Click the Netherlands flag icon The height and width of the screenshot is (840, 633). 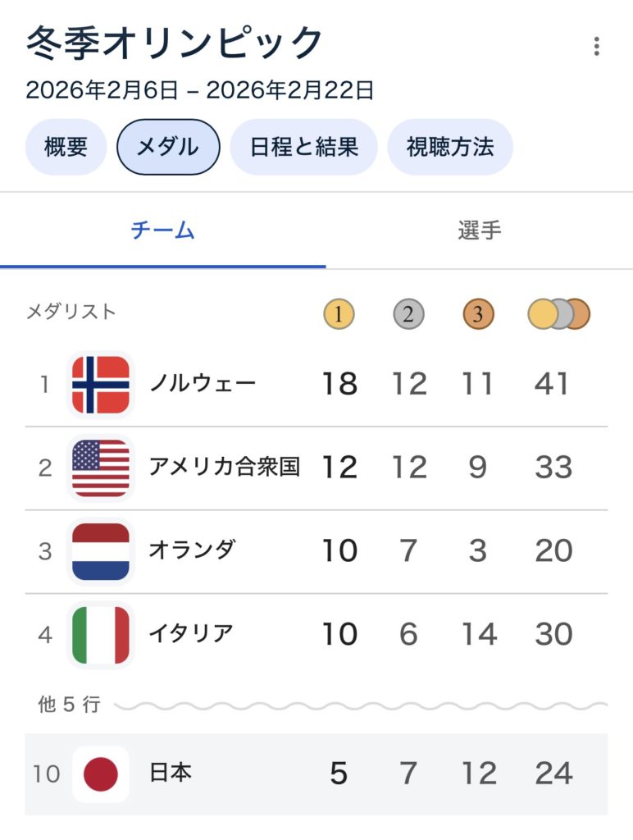[x=100, y=551]
